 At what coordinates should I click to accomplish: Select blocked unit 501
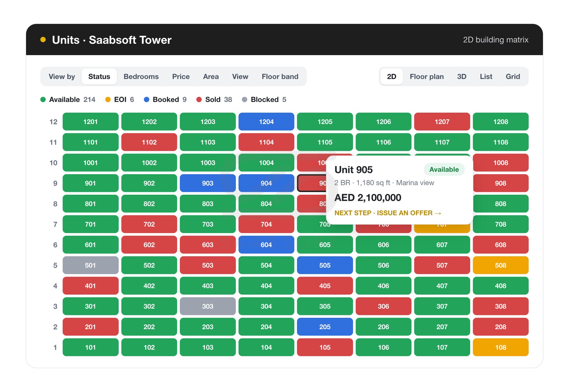click(x=90, y=265)
